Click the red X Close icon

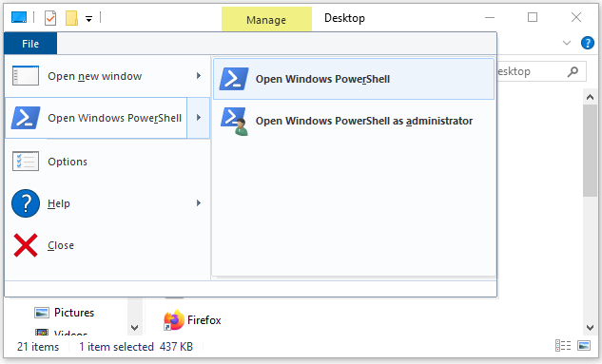coord(26,245)
